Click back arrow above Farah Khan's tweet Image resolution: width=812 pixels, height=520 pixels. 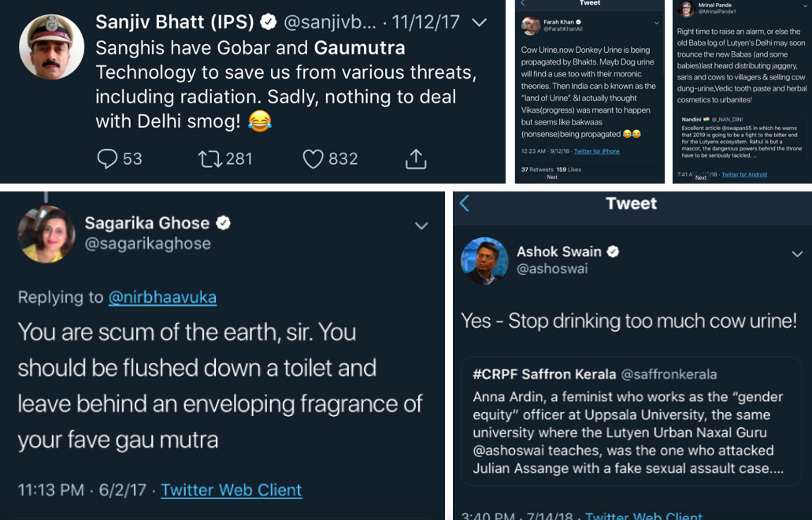(x=523, y=4)
